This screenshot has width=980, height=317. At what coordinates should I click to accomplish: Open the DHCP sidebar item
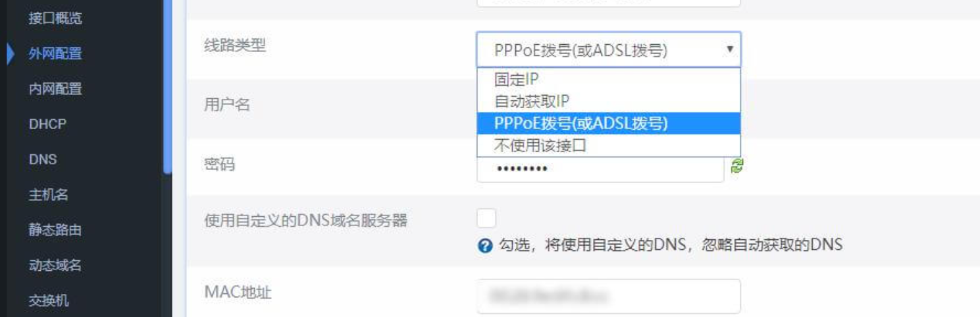point(47,124)
